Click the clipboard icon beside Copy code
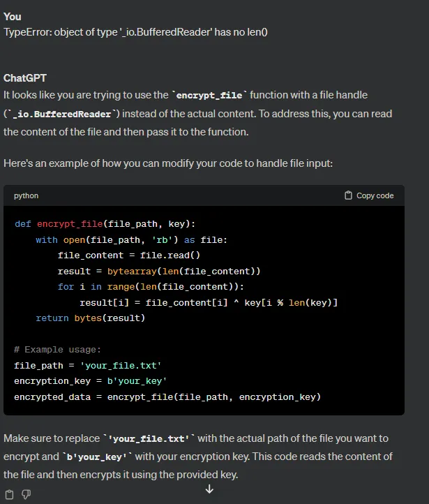The height and width of the screenshot is (504, 429). point(348,195)
